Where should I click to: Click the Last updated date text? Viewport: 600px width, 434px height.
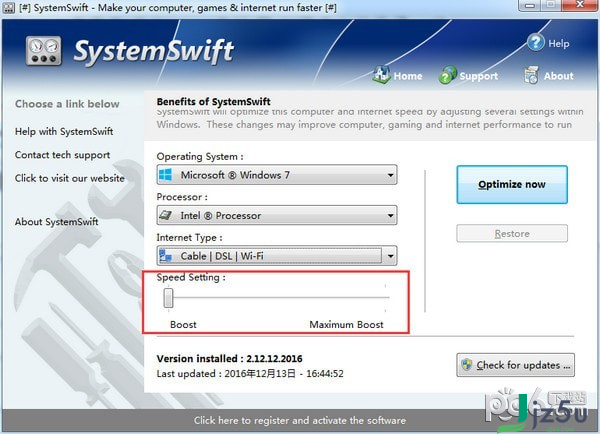pos(250,374)
